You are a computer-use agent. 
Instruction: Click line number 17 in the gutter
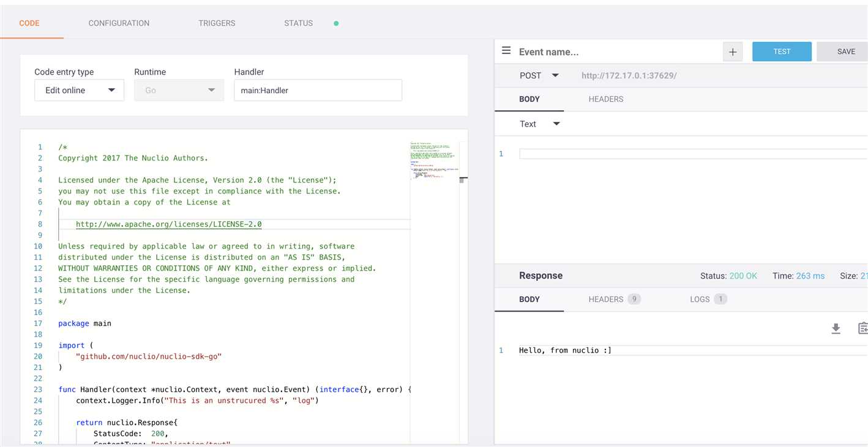point(39,323)
